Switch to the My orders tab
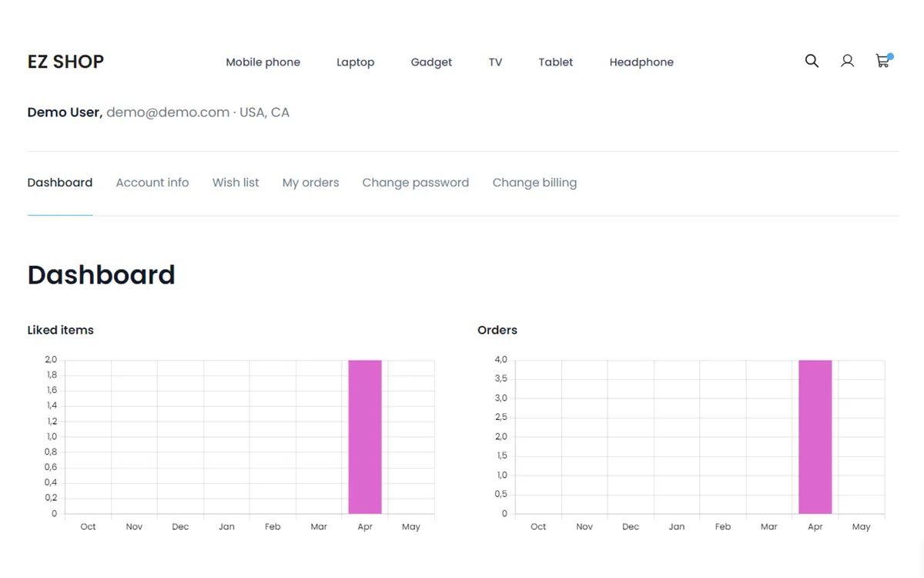 pyautogui.click(x=310, y=183)
